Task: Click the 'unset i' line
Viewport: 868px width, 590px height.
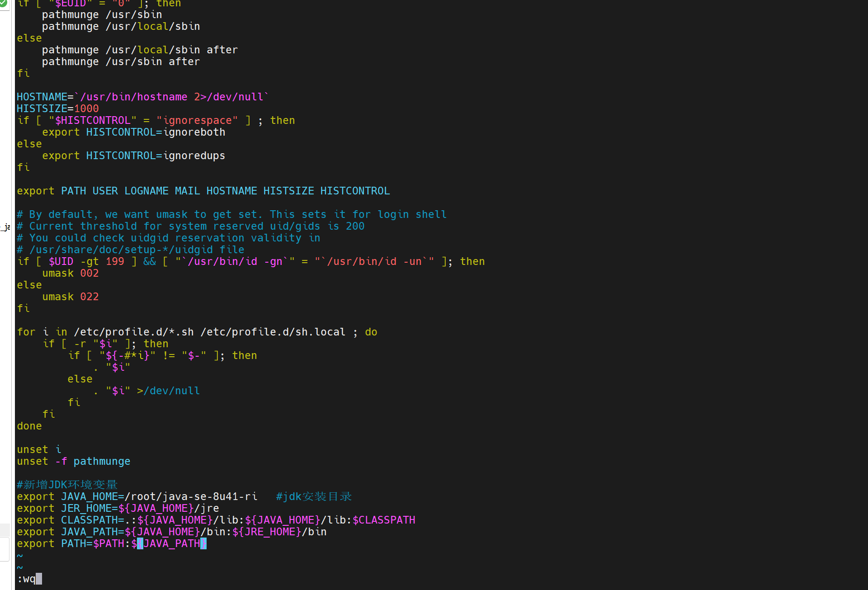Action: coord(39,450)
